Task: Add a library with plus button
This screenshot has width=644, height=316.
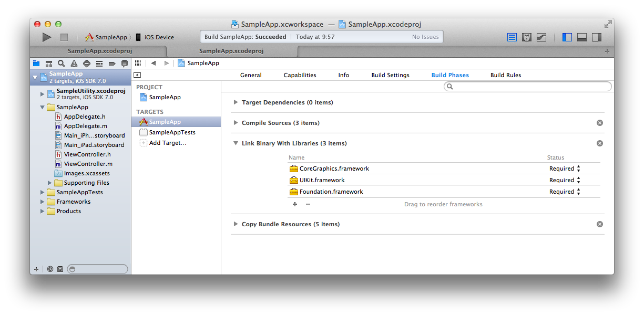Action: (x=294, y=204)
